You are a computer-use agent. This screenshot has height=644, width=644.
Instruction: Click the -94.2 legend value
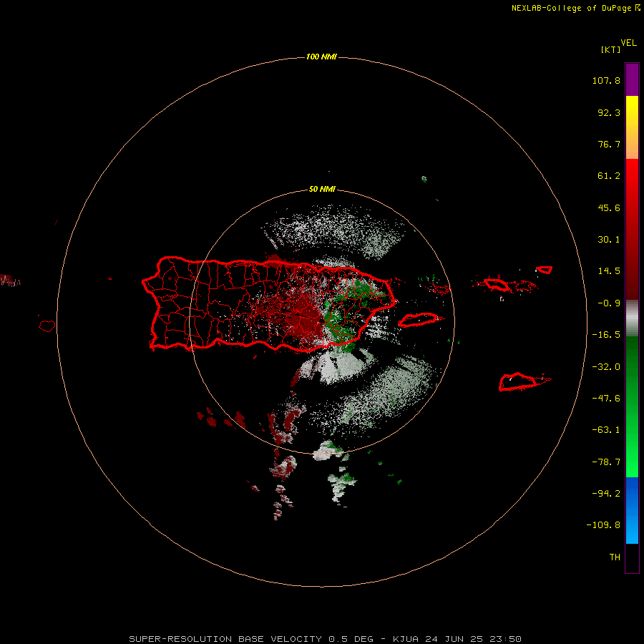(606, 494)
